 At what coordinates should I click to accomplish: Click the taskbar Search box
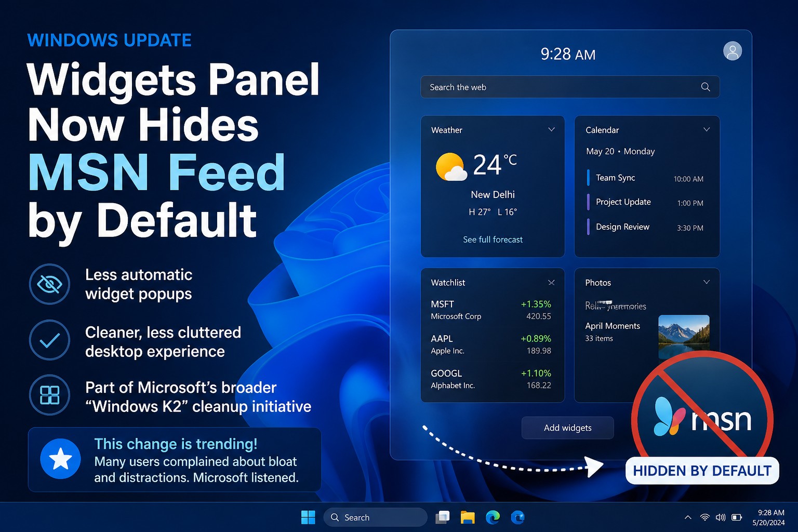pos(376,517)
